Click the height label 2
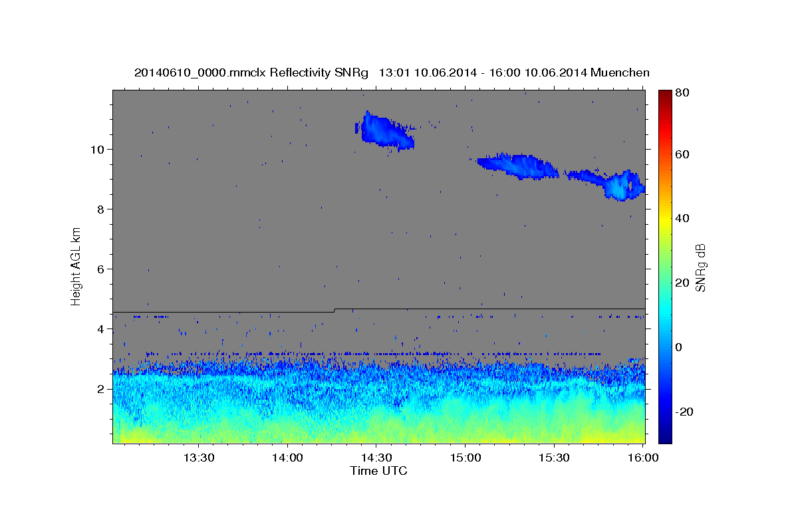The height and width of the screenshot is (532, 798). coord(100,389)
